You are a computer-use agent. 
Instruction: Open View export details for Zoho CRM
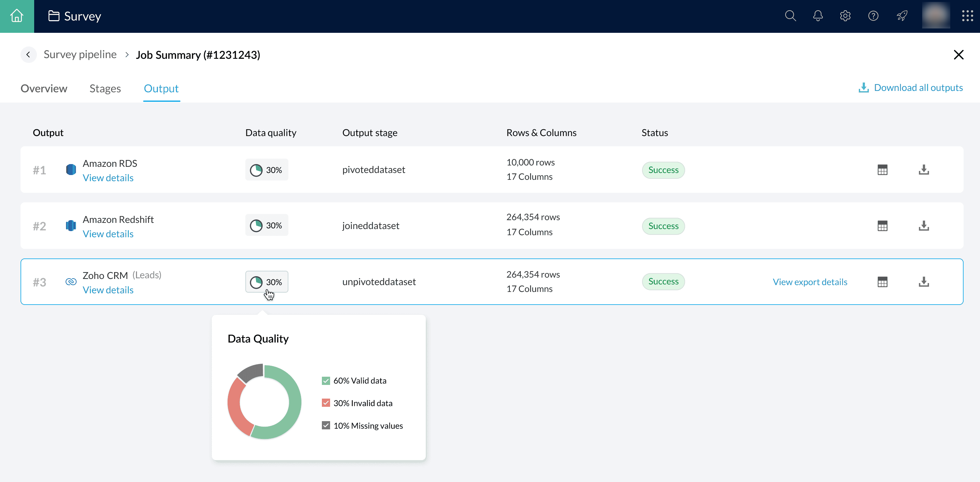[809, 282]
